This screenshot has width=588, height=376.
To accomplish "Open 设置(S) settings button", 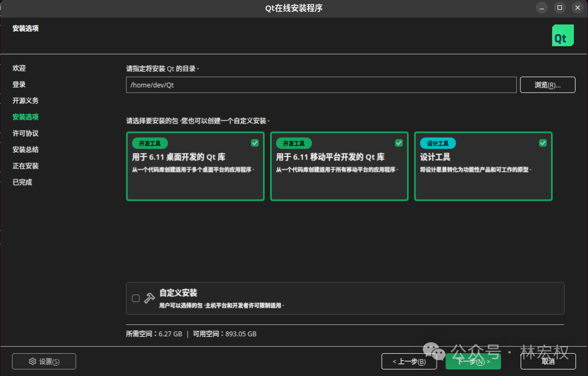I will (44, 361).
